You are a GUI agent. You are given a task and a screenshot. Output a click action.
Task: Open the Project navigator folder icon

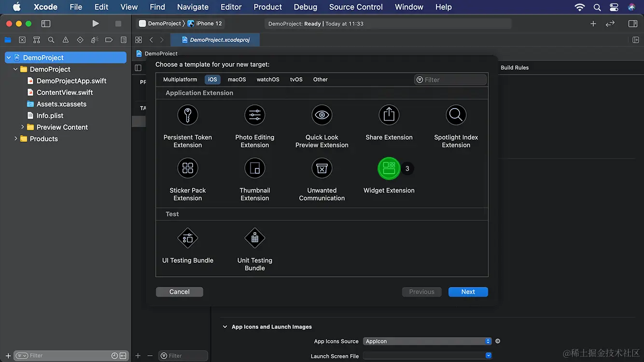(x=8, y=40)
